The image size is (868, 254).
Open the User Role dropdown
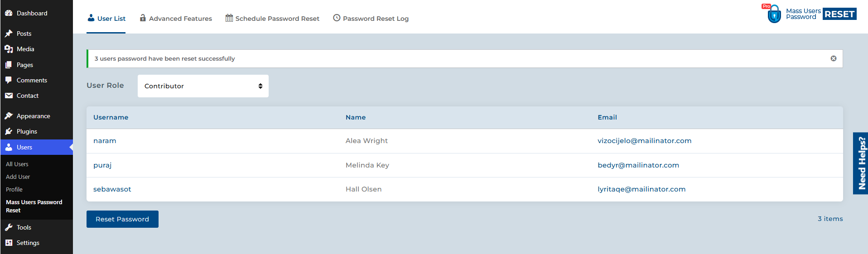[203, 86]
